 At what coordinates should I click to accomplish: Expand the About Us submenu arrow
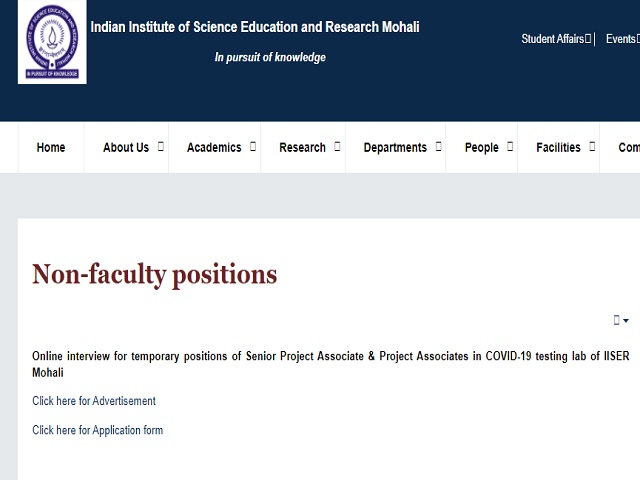click(x=159, y=146)
